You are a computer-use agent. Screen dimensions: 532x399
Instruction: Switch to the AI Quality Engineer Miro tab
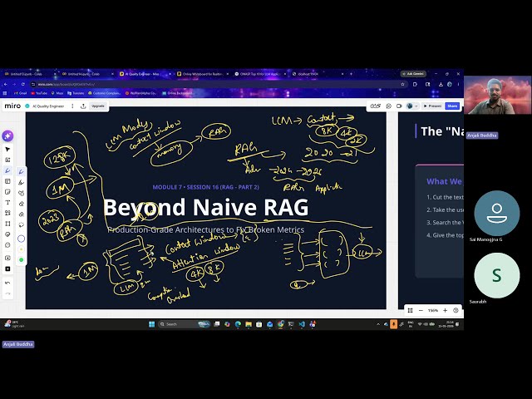coord(145,74)
